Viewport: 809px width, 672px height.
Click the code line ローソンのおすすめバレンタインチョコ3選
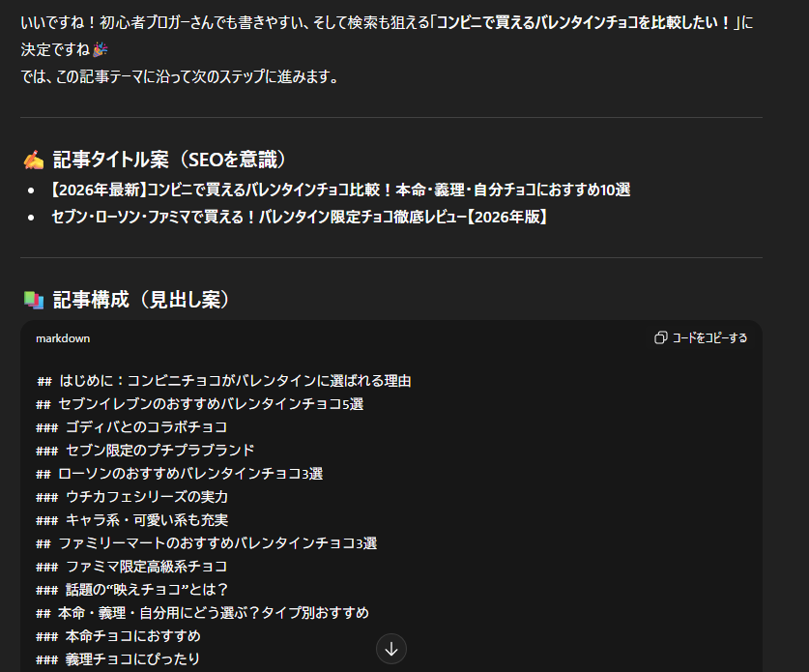pos(189,474)
